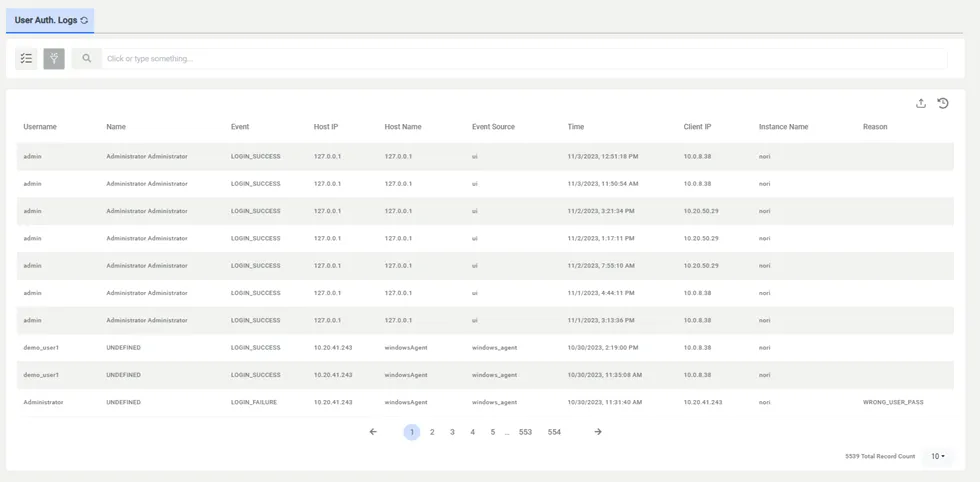
Task: Jump to last page 554
Action: click(x=554, y=432)
